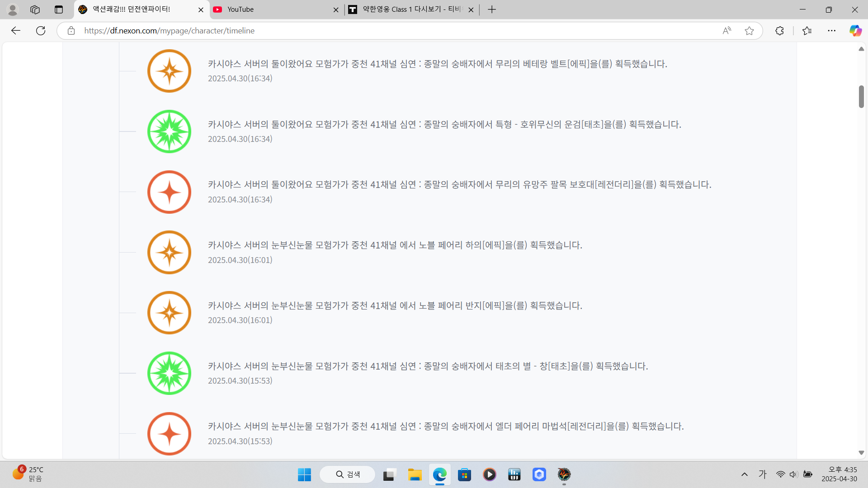
Task: Open browser Extensions icon
Action: [779, 31]
